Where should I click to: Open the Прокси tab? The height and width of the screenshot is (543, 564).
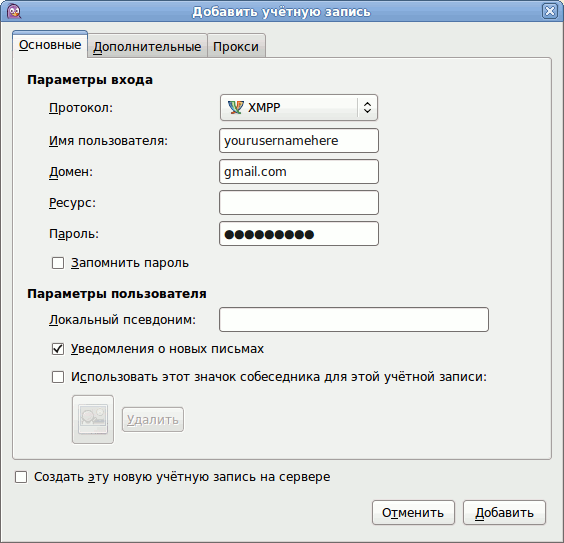pos(236,46)
